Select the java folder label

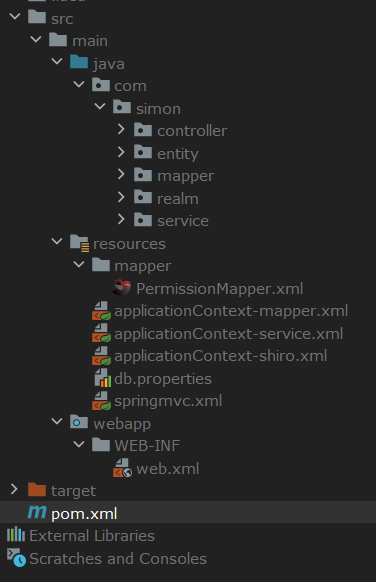109,64
